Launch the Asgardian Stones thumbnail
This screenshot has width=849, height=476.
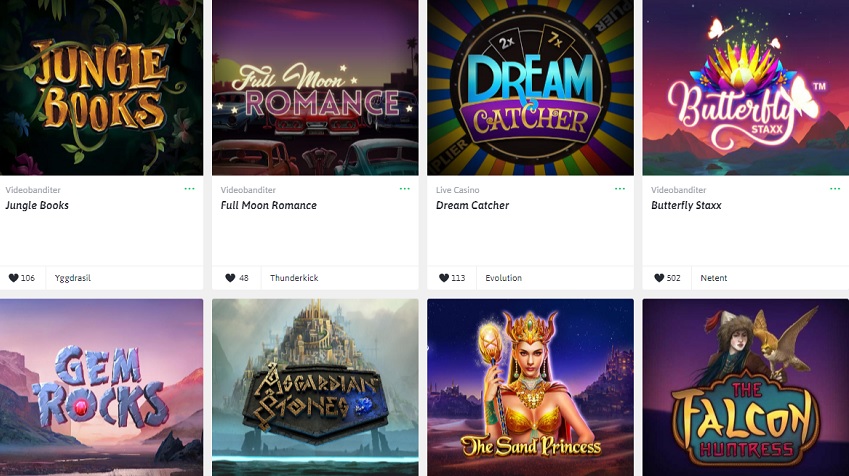(315, 387)
